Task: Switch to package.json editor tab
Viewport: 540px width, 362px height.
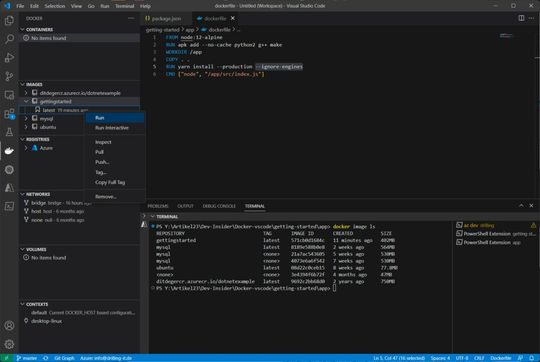Action: pyautogui.click(x=166, y=18)
